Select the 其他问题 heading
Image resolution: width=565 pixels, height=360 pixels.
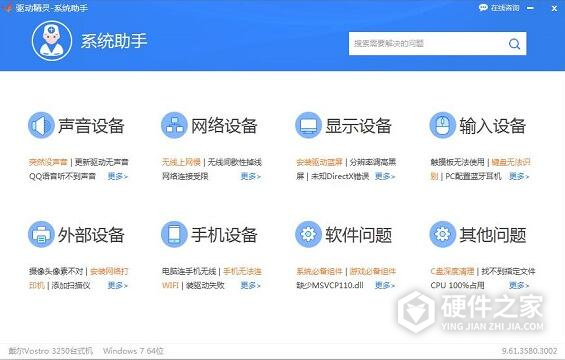492,235
